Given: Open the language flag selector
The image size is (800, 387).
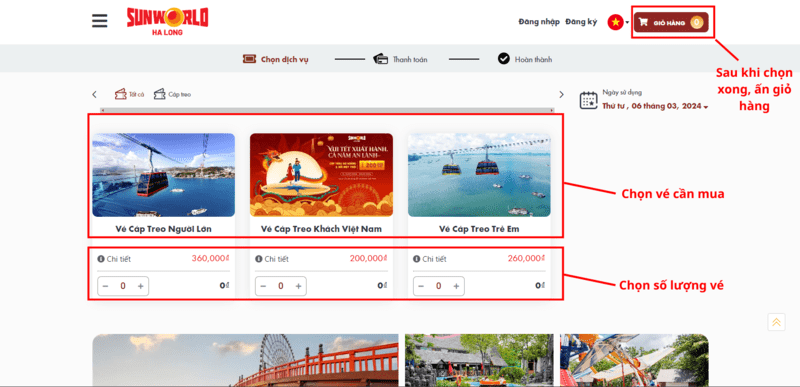Looking at the screenshot, I should tap(618, 22).
